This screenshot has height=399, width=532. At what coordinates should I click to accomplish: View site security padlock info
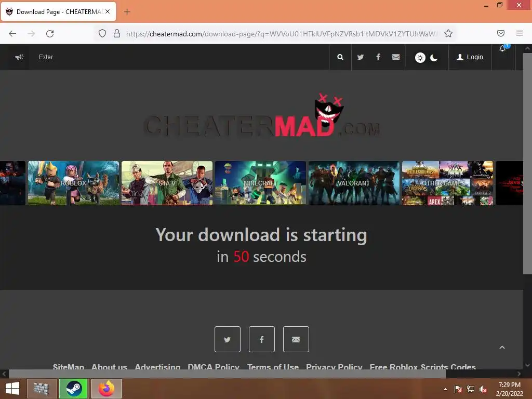tap(117, 33)
